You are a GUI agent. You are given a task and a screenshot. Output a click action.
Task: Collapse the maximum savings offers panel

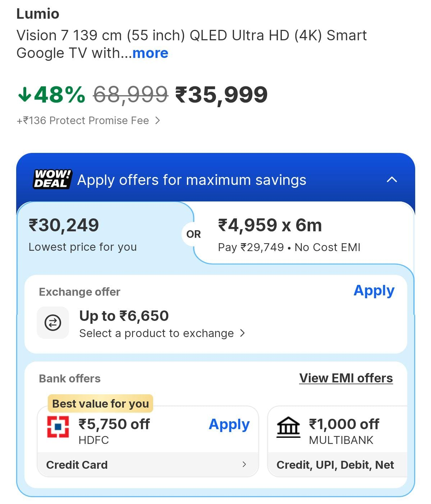coord(391,180)
